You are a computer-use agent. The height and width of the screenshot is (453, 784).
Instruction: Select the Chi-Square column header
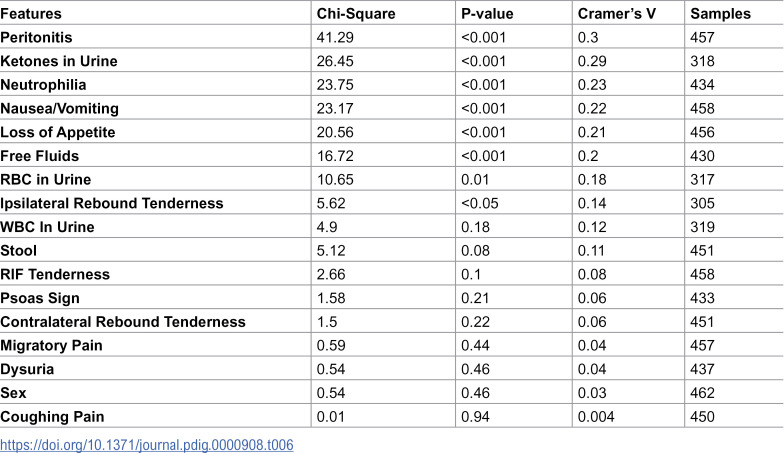[x=356, y=14]
